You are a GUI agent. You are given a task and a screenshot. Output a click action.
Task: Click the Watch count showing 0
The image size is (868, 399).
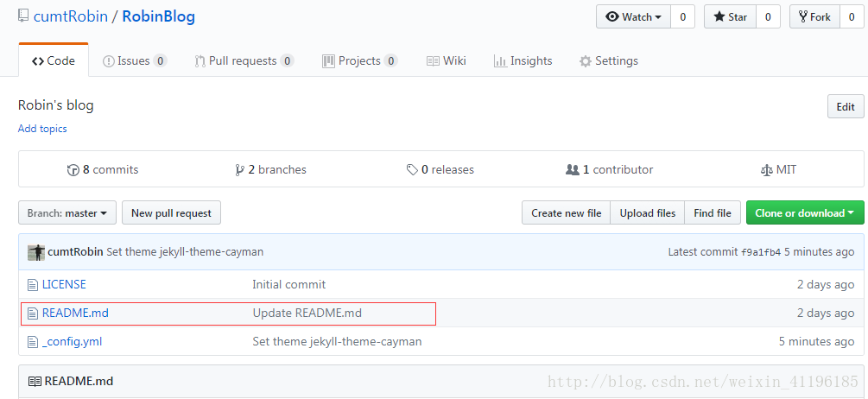click(x=682, y=17)
